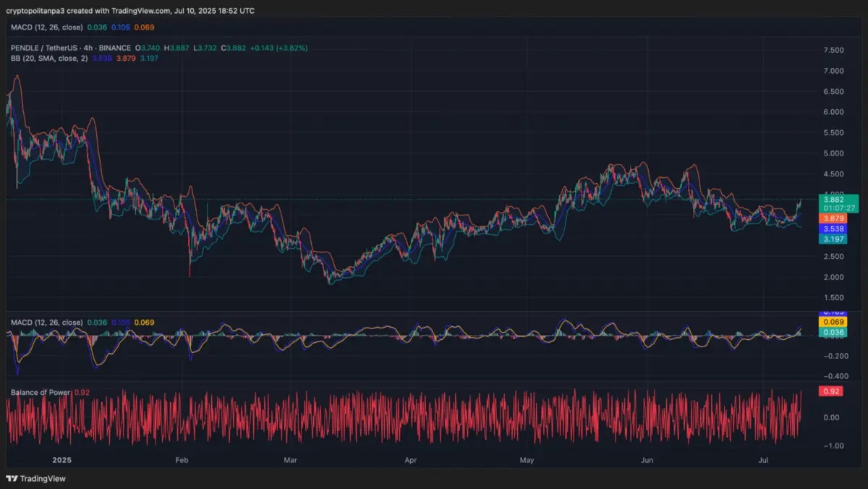Click the May label on the time axis
The image size is (868, 489).
(x=527, y=460)
